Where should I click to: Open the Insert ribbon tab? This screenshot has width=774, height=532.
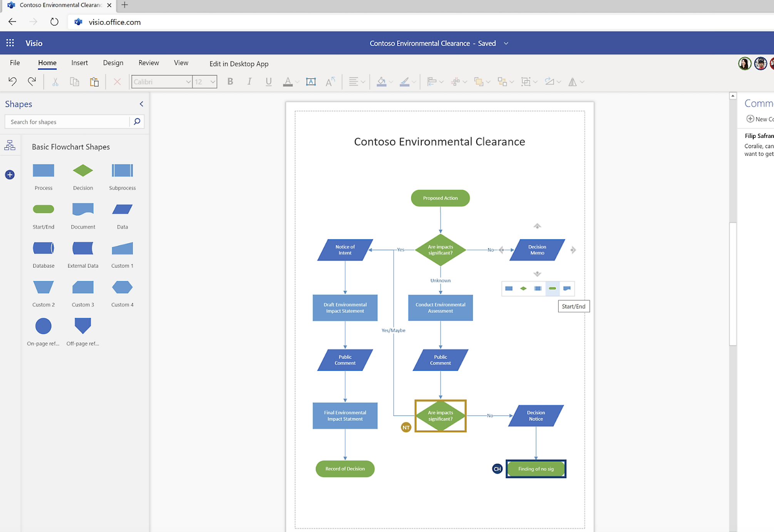click(79, 63)
